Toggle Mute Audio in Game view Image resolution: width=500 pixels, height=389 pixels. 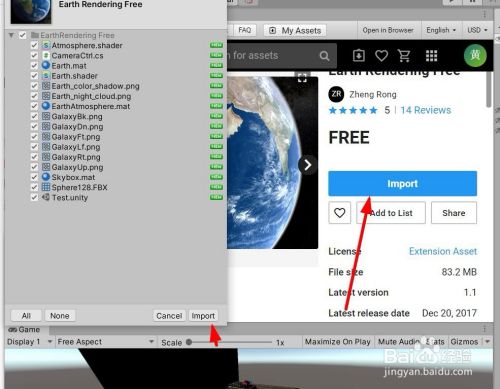[398, 342]
